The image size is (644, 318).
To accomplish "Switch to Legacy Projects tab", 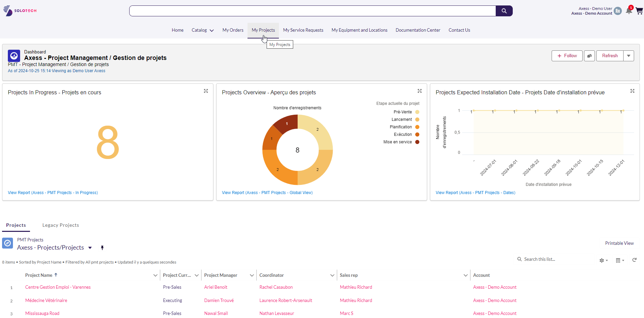I will pyautogui.click(x=61, y=225).
